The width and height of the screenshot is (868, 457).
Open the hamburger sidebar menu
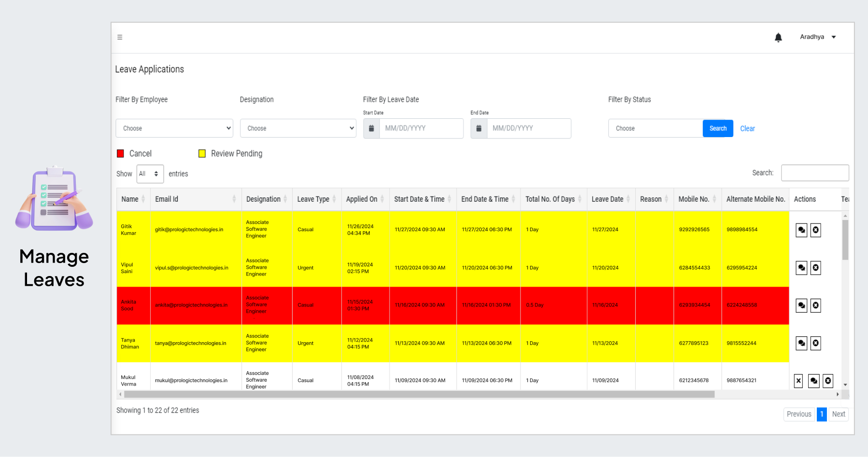point(120,37)
